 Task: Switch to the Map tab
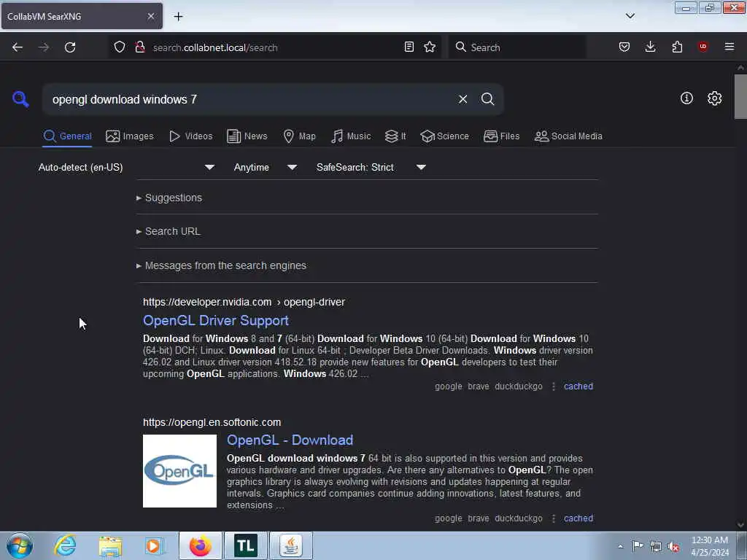299,136
